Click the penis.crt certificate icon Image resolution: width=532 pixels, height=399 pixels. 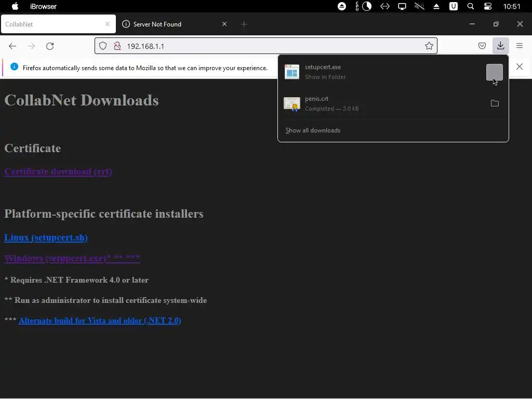(292, 104)
